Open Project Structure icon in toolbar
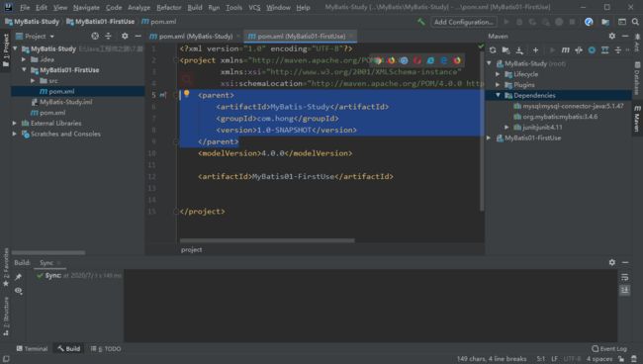 point(605,22)
